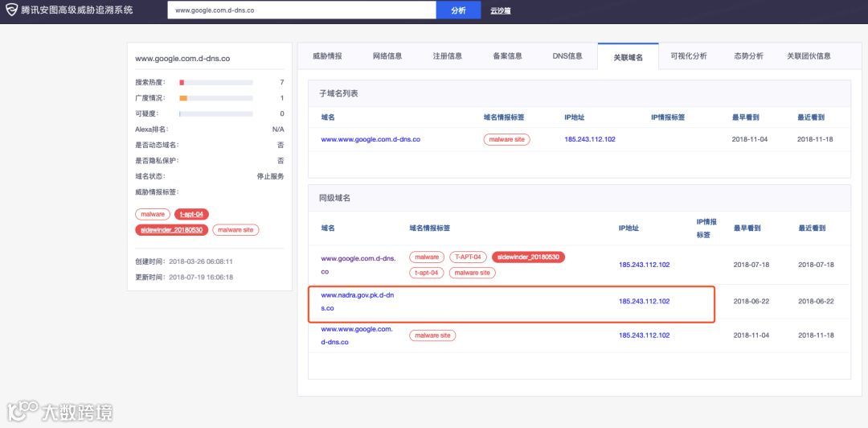Click malware site tag in google.com.d-dns.co row
This screenshot has width=868, height=428.
(473, 273)
